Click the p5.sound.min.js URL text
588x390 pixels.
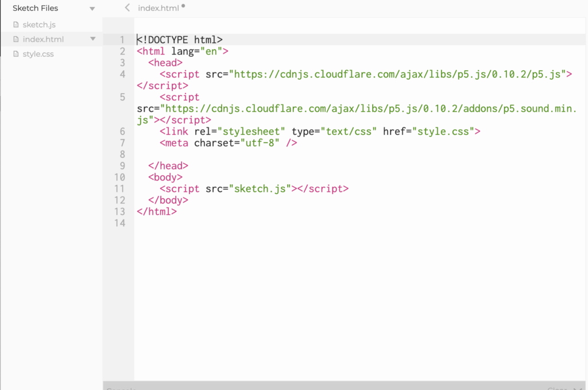coord(356,114)
